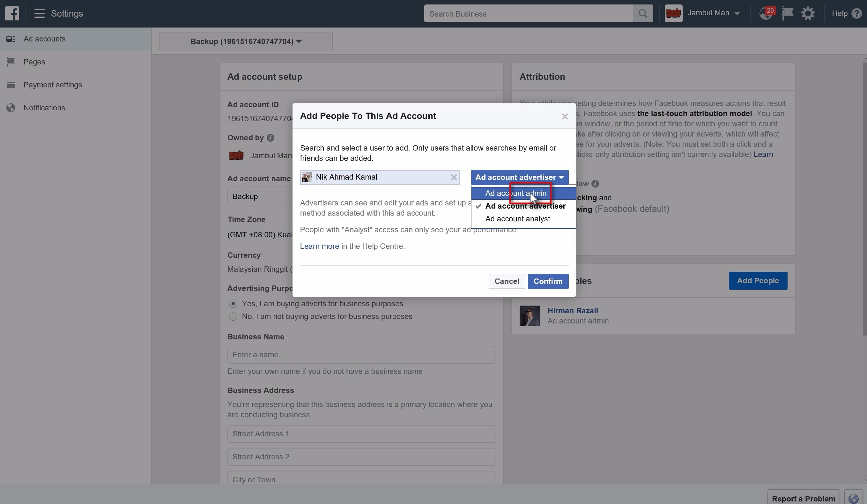This screenshot has width=867, height=504.
Task: Click the Help question mark icon
Action: click(x=856, y=13)
